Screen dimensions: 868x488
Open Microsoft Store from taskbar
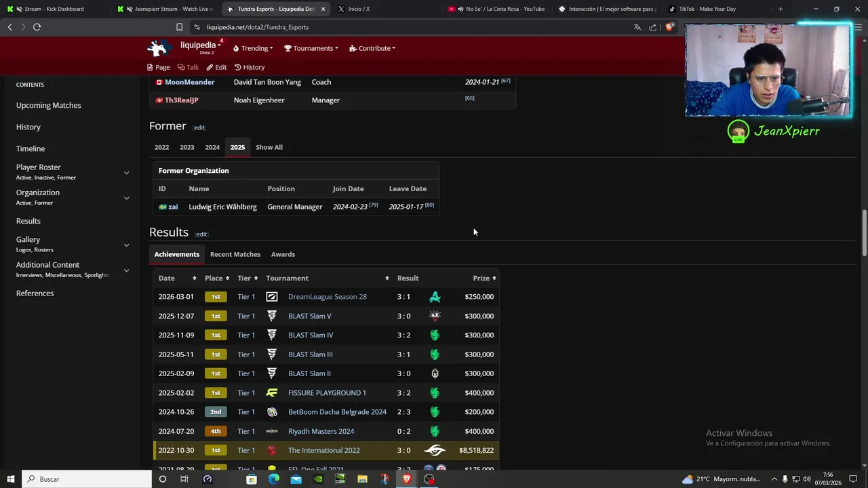[x=252, y=479]
